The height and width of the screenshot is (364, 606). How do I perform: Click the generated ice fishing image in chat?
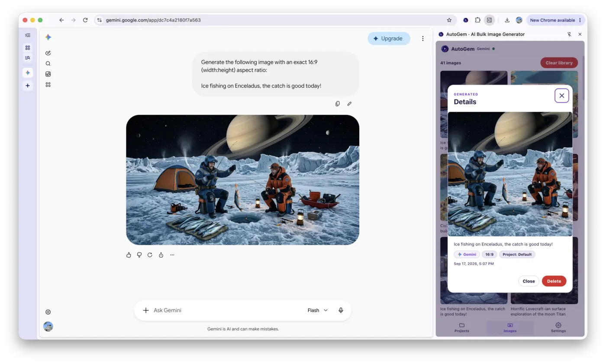pos(243,180)
